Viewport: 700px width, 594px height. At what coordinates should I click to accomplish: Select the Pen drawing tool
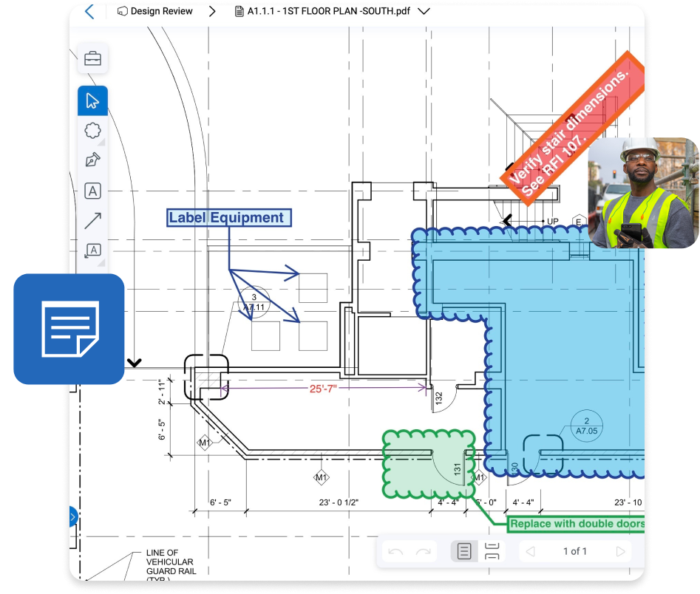click(x=93, y=160)
